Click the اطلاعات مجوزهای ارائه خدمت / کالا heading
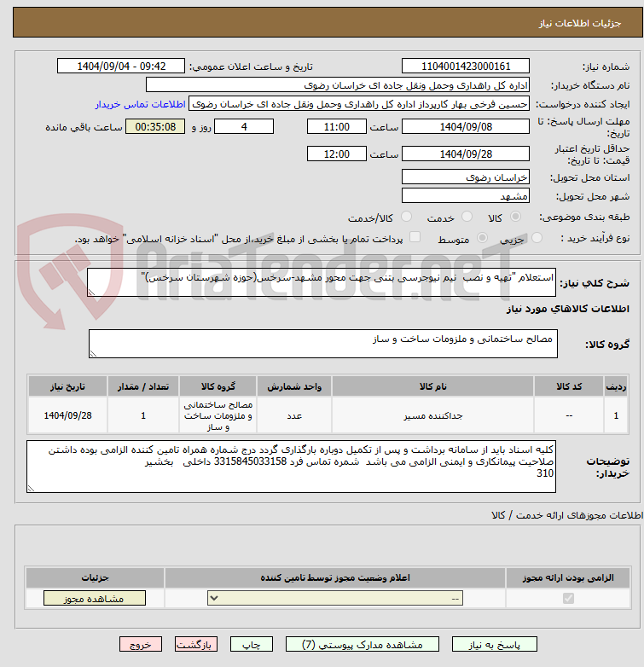 pos(566,515)
